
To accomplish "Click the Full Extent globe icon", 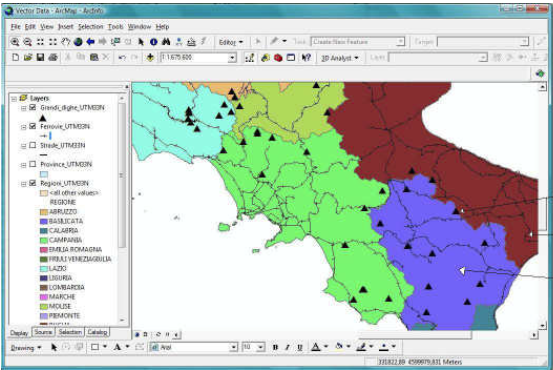I will (x=78, y=42).
